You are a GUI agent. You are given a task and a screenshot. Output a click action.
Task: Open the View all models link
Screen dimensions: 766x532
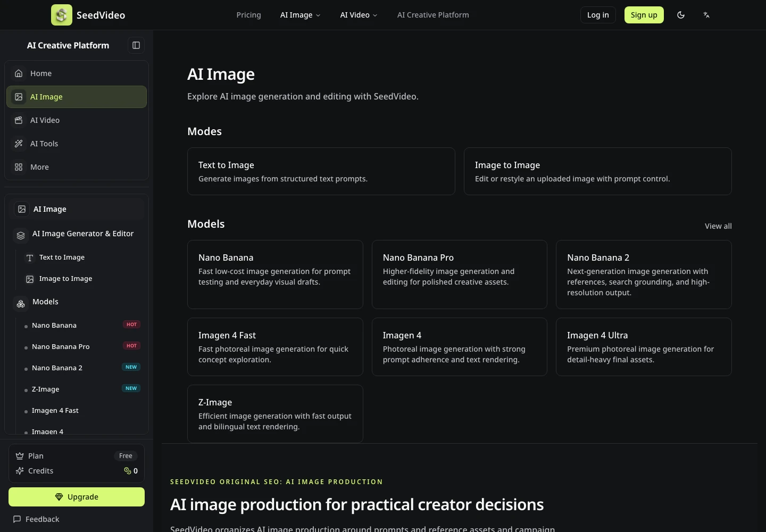click(718, 226)
